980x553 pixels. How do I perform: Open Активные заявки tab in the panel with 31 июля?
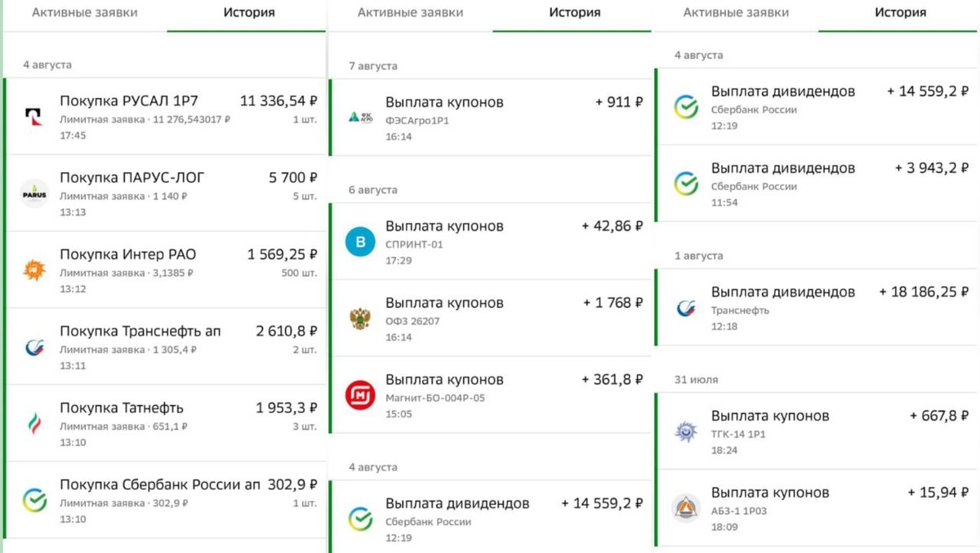coord(736,13)
